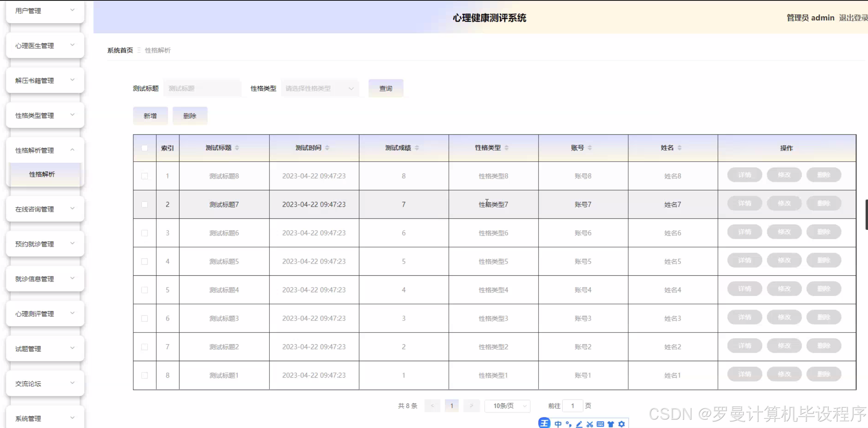This screenshot has width=868, height=428.
Task: Open the 性格类型 filter dropdown
Action: (319, 89)
